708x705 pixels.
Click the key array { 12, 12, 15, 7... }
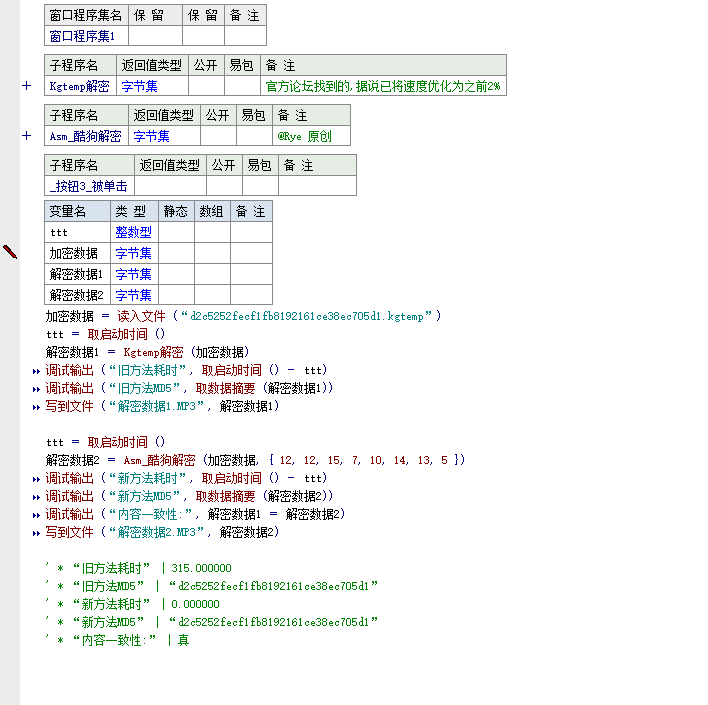click(366, 460)
